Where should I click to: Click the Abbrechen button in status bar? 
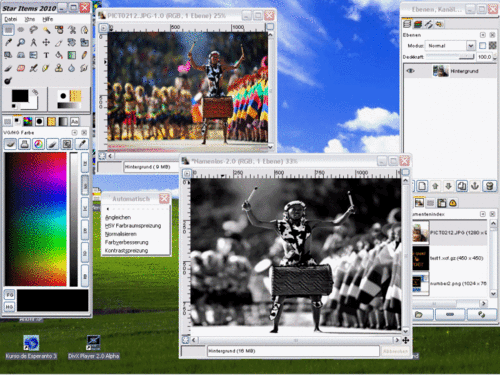coord(395,351)
